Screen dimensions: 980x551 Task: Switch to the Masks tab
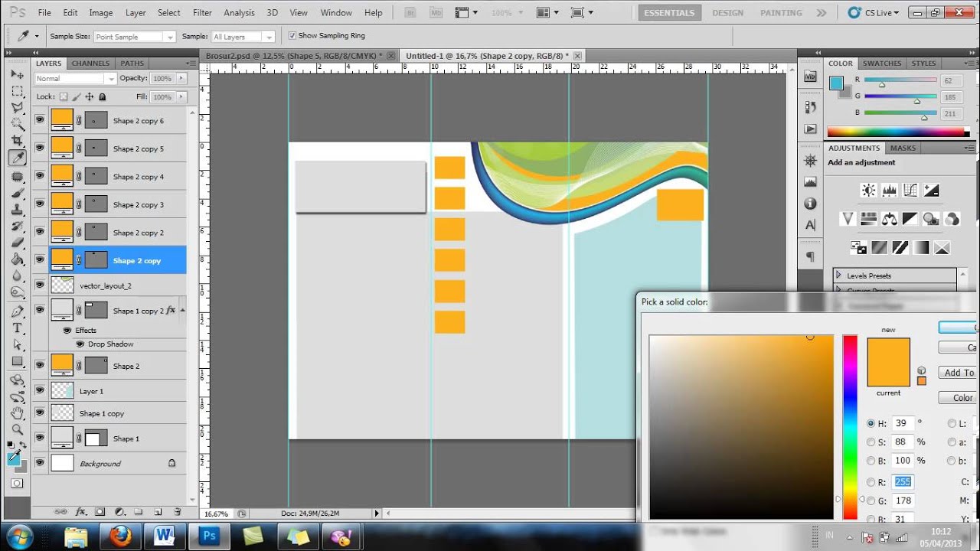903,148
